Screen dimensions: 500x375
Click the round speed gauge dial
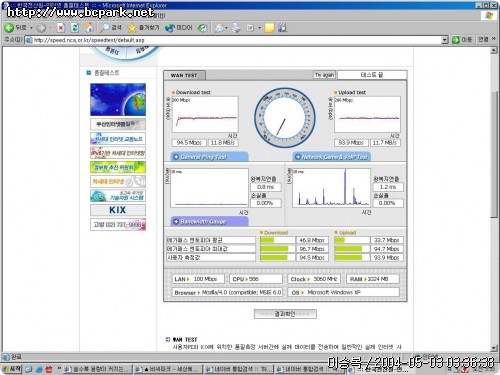[285, 117]
